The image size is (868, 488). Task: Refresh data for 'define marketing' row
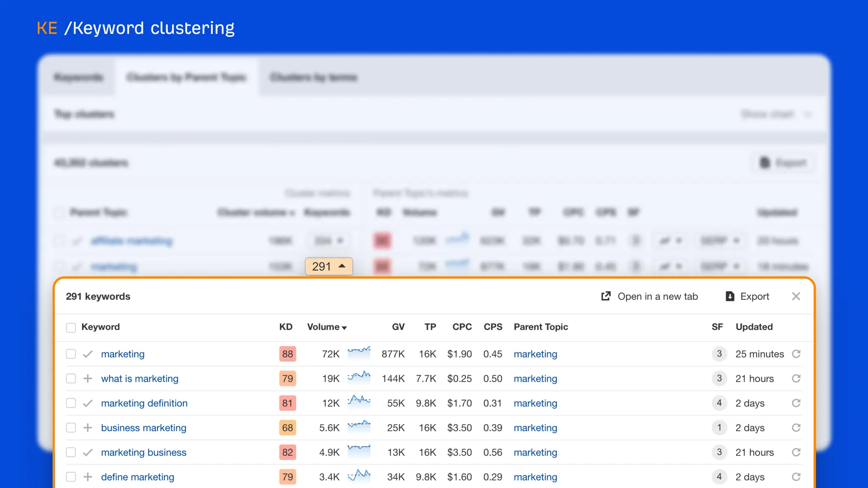tap(796, 477)
